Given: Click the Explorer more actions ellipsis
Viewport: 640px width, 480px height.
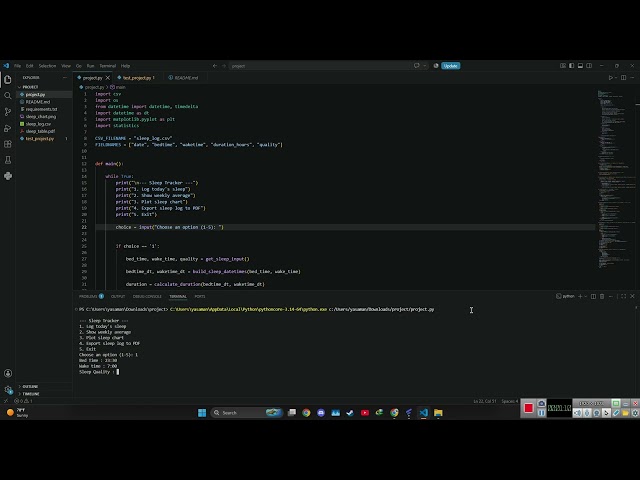Looking at the screenshot, I should coord(64,78).
